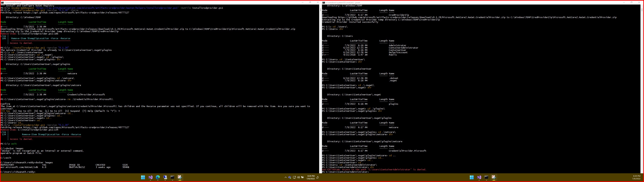Select the active Snipping Tool taskbar icon
This screenshot has width=644, height=182.
click(x=180, y=177)
